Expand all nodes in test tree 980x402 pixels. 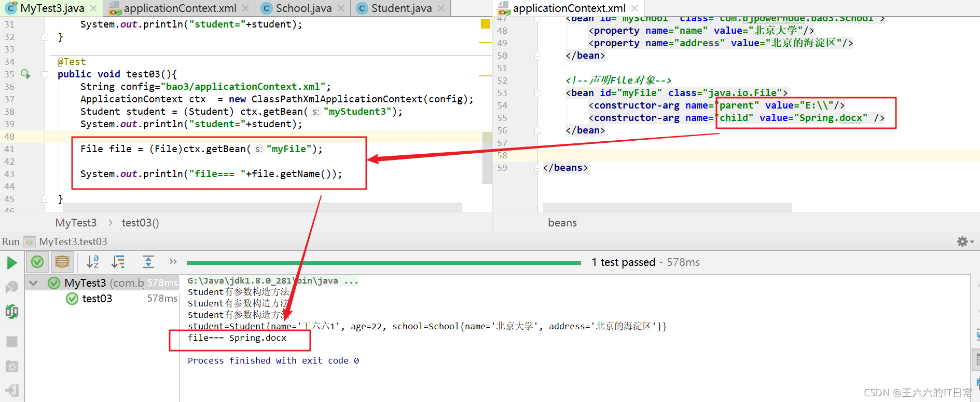[x=148, y=262]
